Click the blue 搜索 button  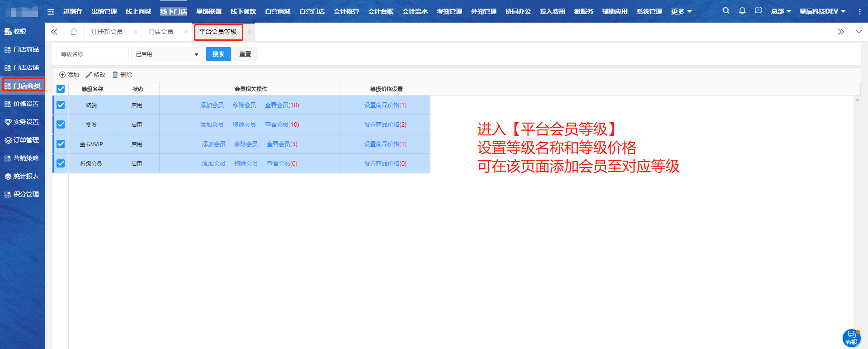[x=218, y=54]
